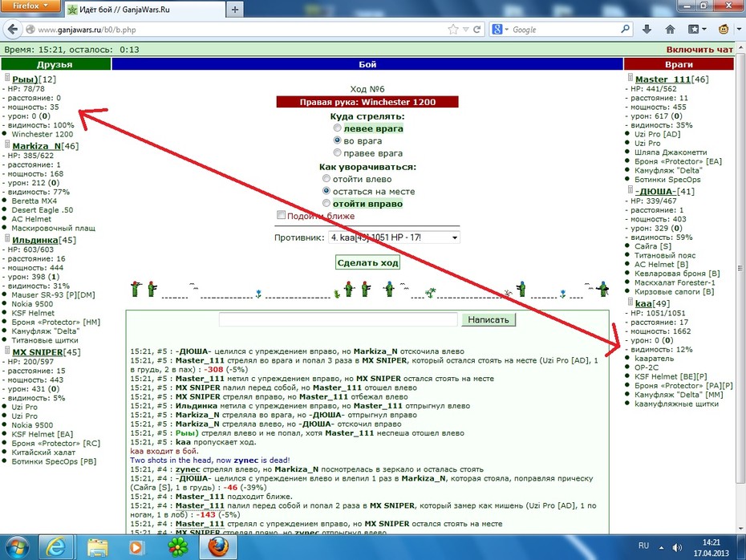
Task: Tick the 'Подойти ближе' checkbox
Action: (282, 215)
